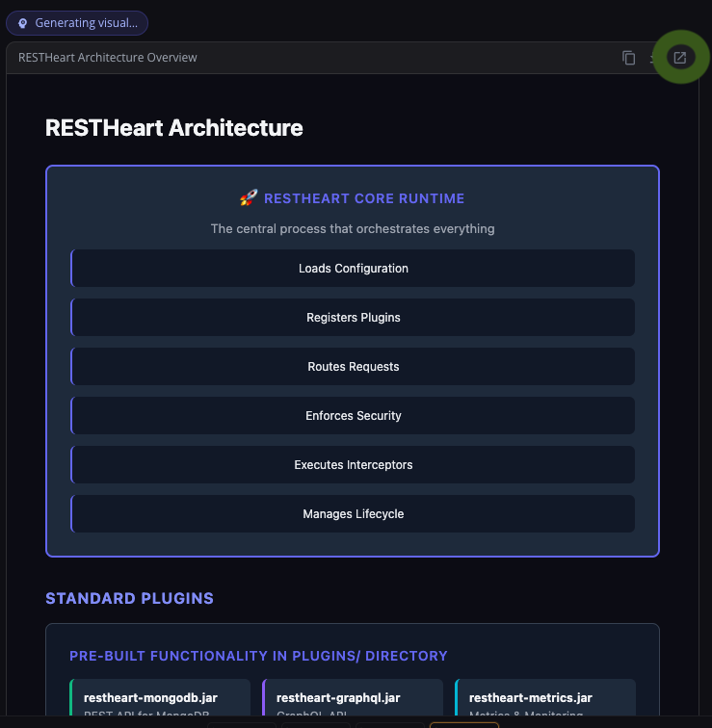Click the STANDARD PLUGINS section heading
This screenshot has width=712, height=728.
pos(129,598)
